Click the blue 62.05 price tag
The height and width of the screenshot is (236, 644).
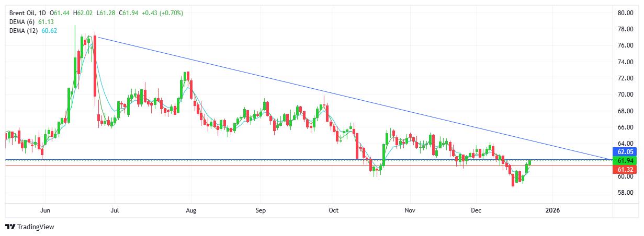click(626, 152)
